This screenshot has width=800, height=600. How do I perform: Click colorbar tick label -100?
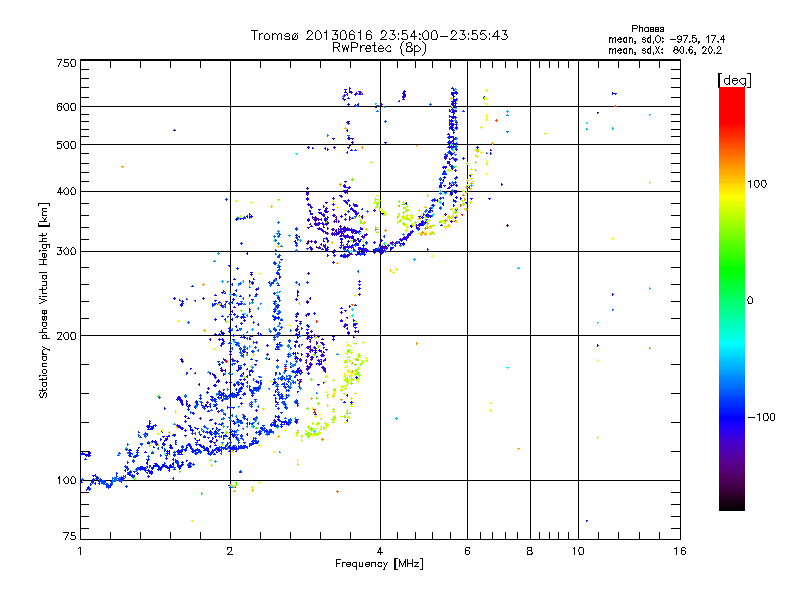pyautogui.click(x=761, y=417)
